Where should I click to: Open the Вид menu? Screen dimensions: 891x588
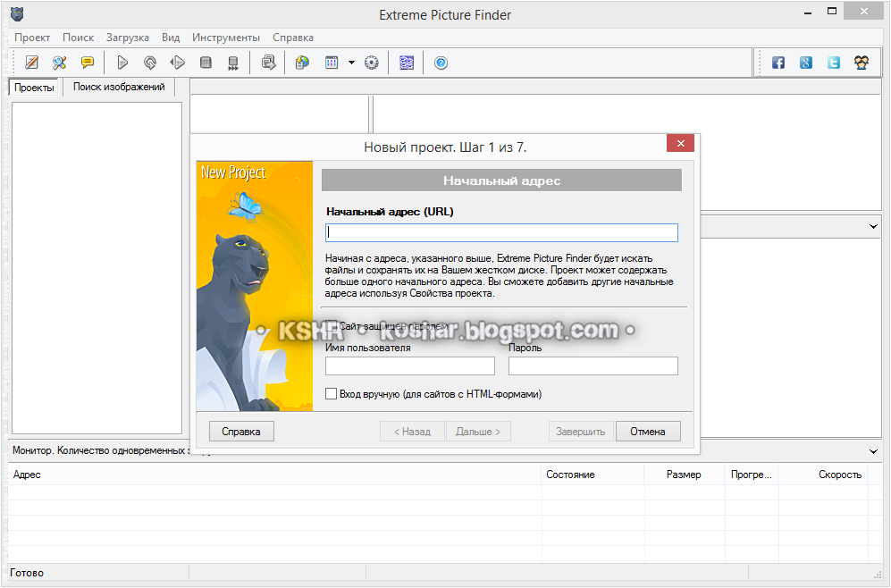[171, 38]
